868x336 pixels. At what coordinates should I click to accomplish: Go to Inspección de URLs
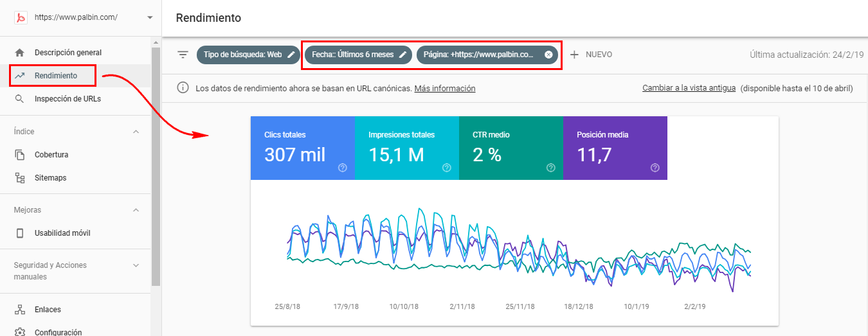[68, 99]
